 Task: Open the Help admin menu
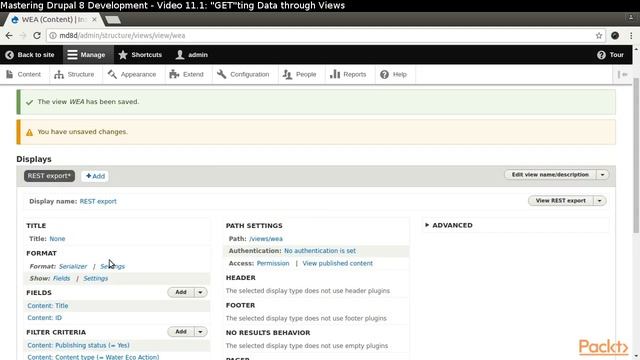click(393, 74)
